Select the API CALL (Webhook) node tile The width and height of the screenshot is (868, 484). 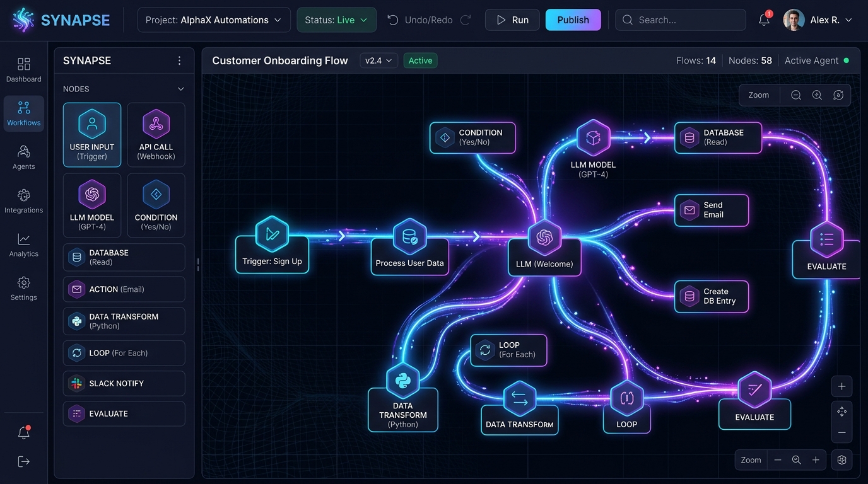[156, 135]
